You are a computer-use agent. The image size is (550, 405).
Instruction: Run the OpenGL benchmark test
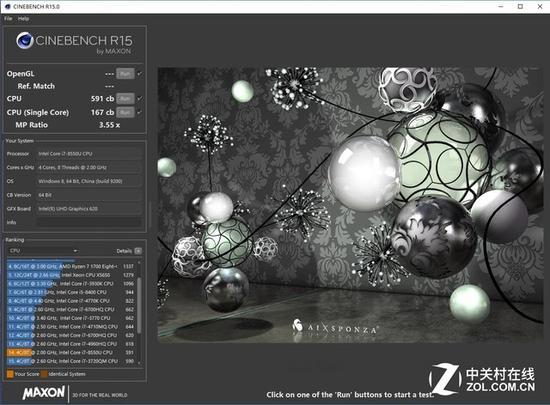coord(125,74)
